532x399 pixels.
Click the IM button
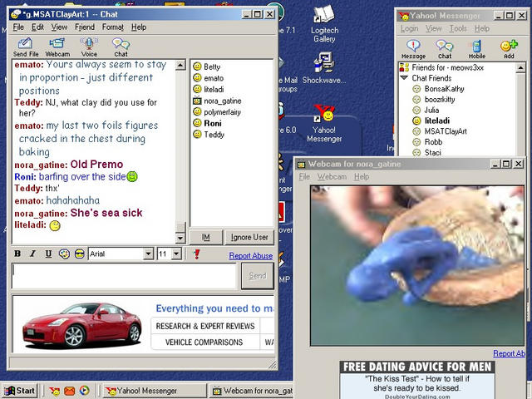click(x=206, y=237)
